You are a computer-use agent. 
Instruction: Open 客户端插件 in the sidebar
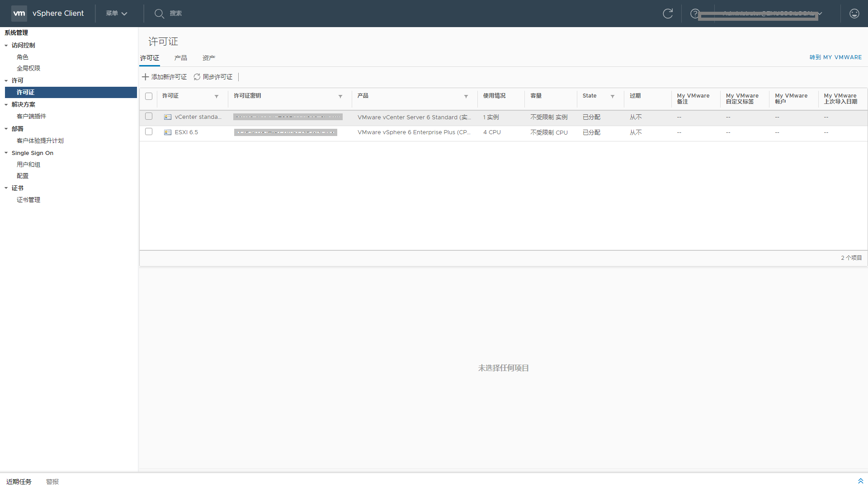coord(32,116)
